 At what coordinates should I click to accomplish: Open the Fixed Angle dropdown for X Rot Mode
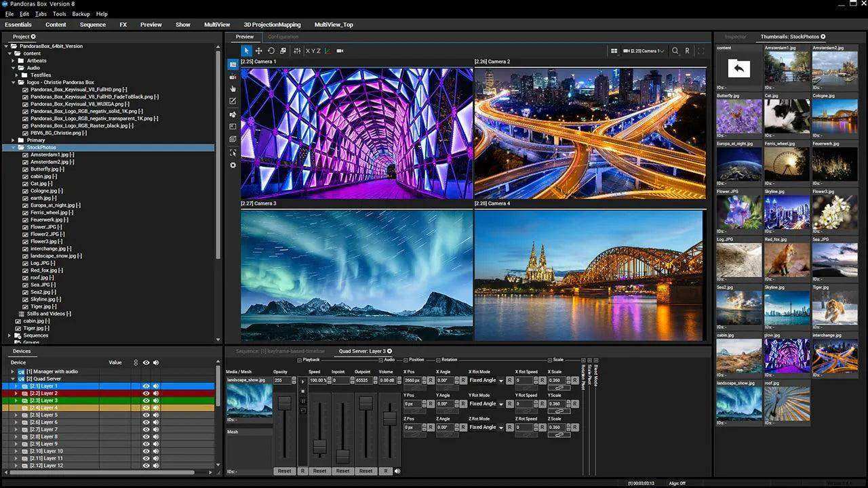(x=485, y=380)
